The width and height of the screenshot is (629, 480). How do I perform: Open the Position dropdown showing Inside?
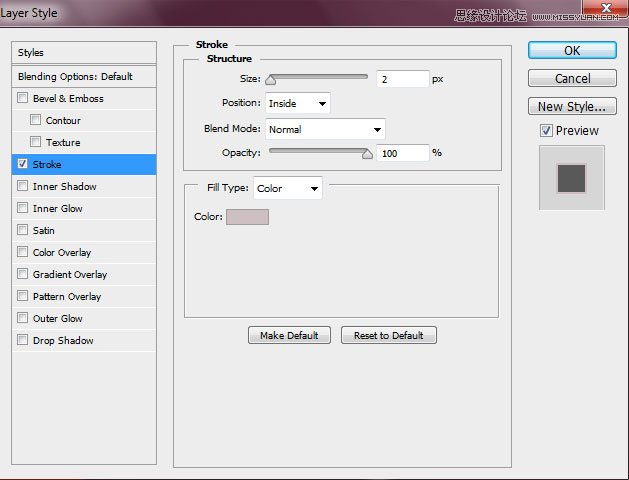coord(298,103)
